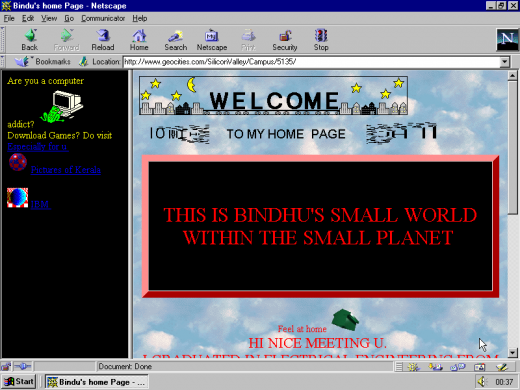
Task: Click the 'TO MY HOME PAGE' text
Action: point(286,134)
